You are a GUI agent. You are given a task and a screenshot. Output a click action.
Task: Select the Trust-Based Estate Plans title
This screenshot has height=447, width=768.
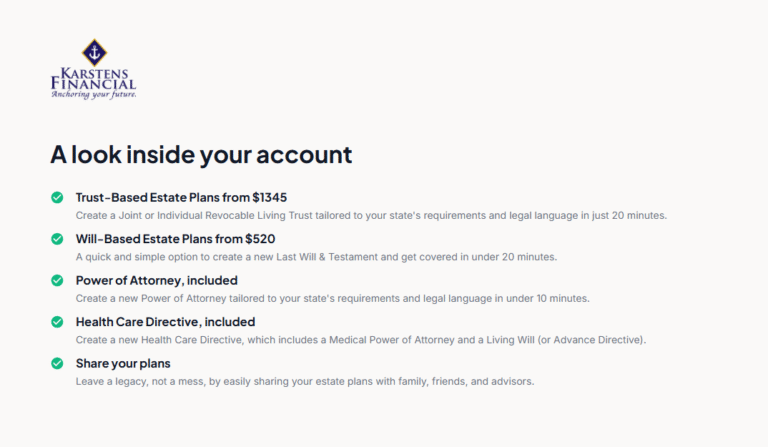[x=181, y=197]
